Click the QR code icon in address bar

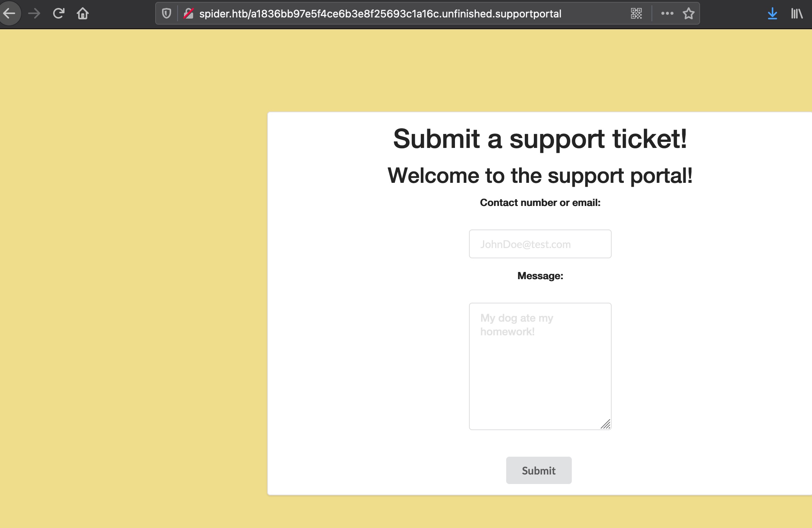pyautogui.click(x=636, y=14)
